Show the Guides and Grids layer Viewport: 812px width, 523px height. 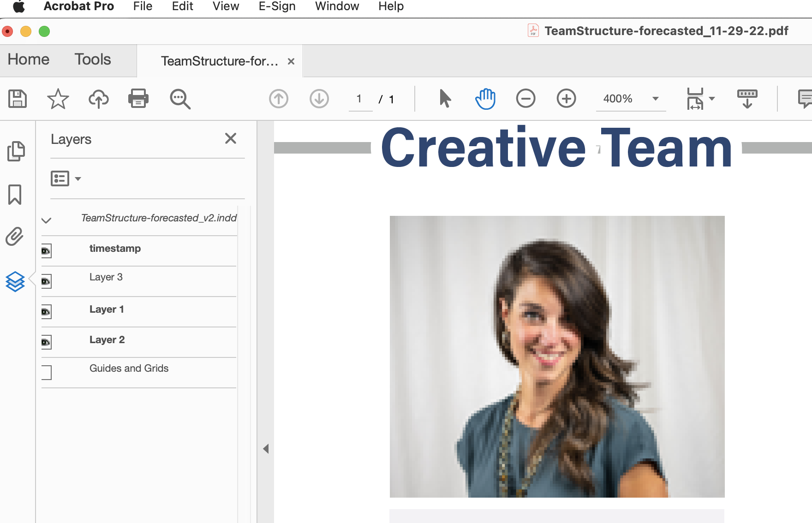[x=46, y=372]
